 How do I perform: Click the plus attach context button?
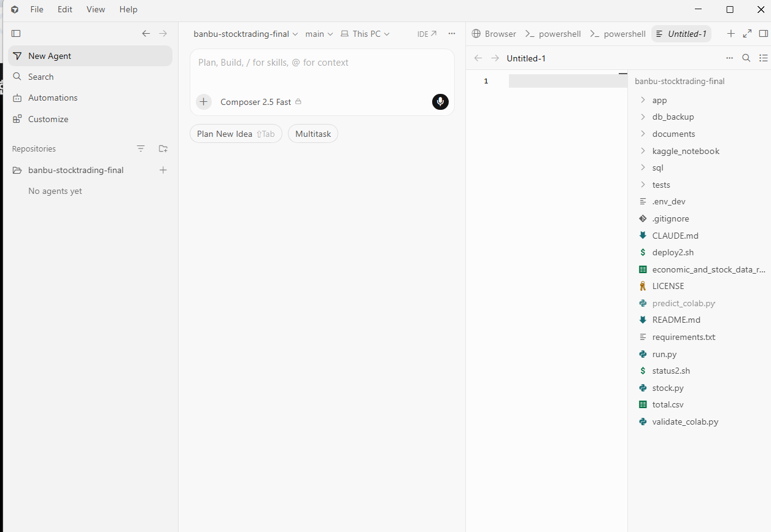point(204,102)
